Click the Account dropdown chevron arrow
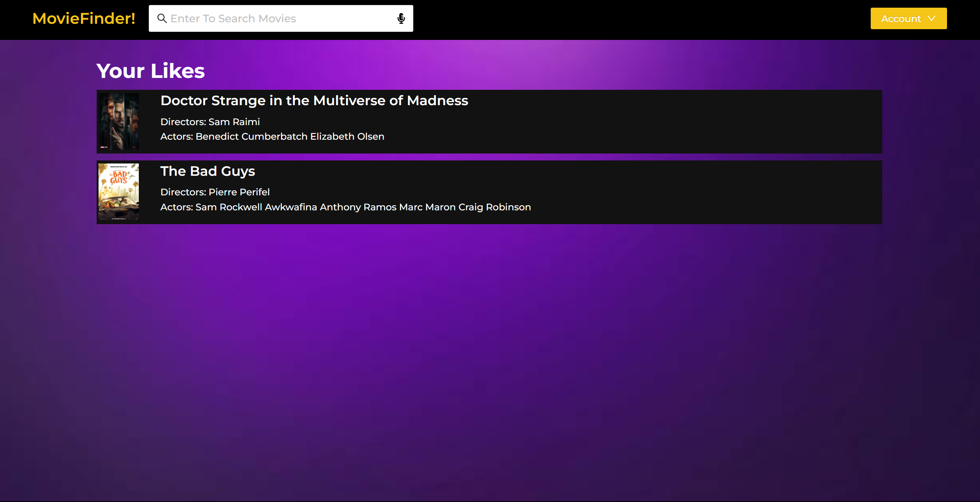 [931, 18]
